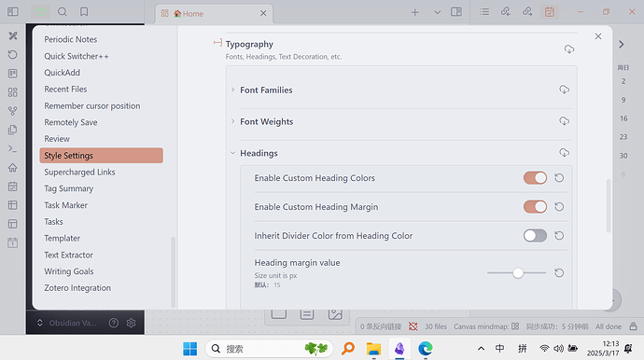Toggle Enable Custom Heading Colors switch
Screen dimensions: 644x360
(x=535, y=178)
